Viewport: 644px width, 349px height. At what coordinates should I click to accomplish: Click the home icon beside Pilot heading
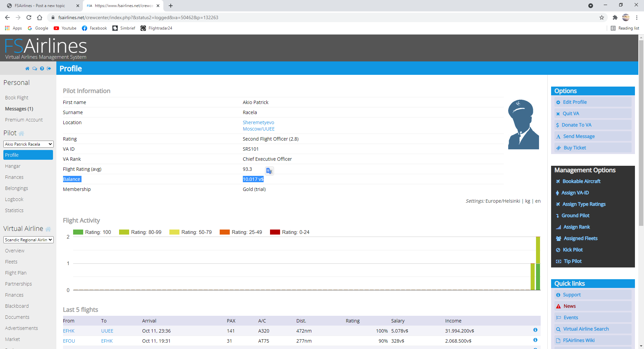[x=21, y=134]
